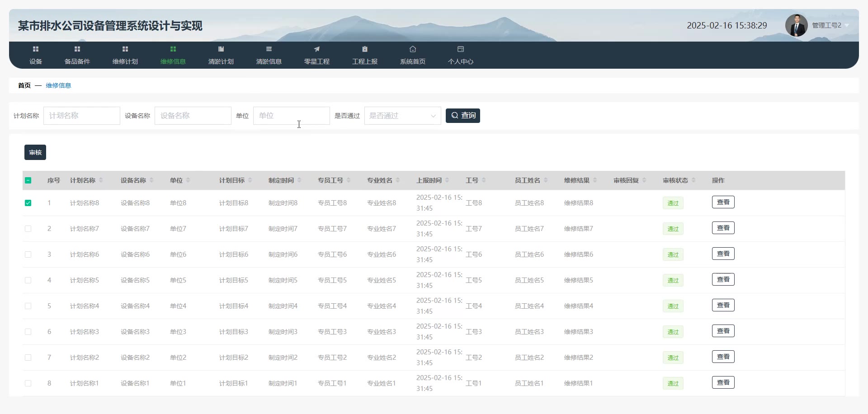Check the checkbox for 计划名称7 row

[28, 229]
